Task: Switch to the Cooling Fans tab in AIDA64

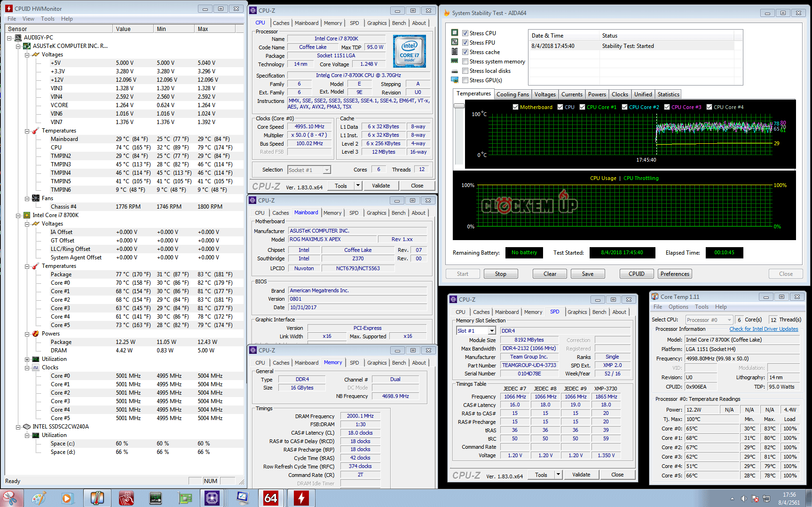Action: point(512,94)
